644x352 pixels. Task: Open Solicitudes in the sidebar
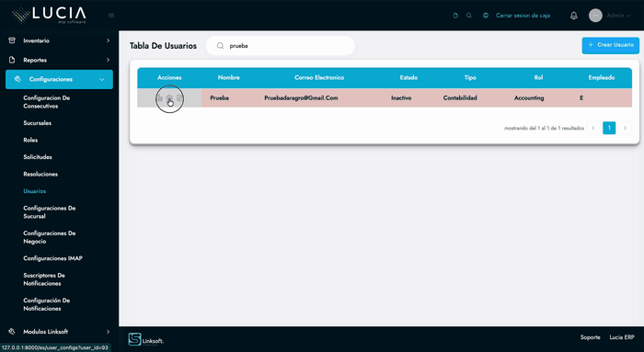(x=38, y=157)
